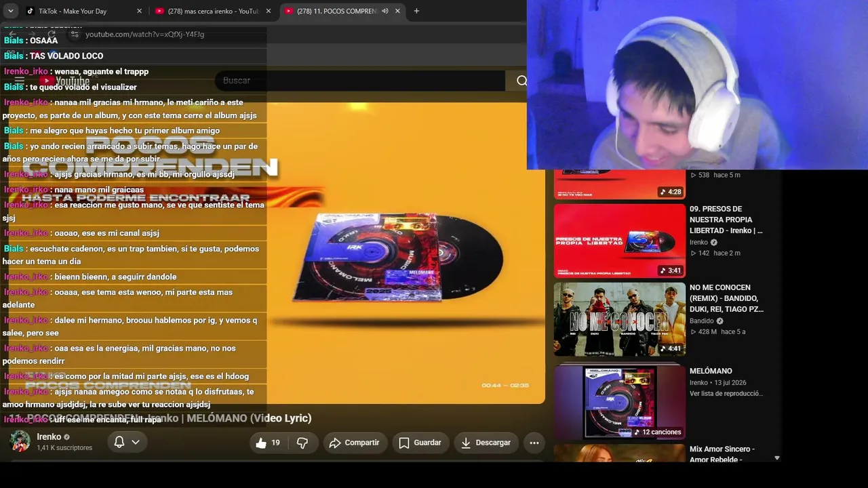Click the site information icon beside the URL

click(75, 34)
